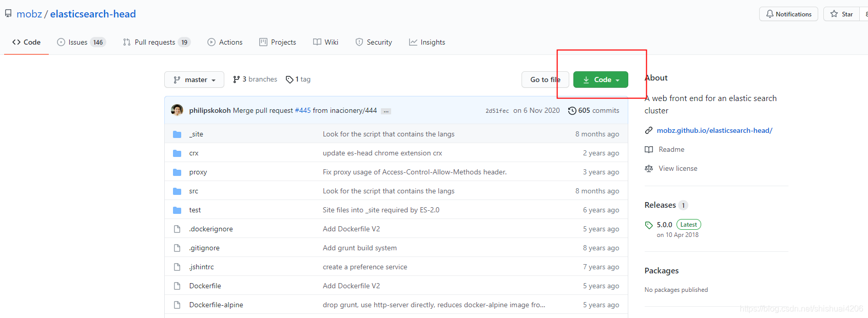Open the src folder
The image size is (868, 318).
194,191
